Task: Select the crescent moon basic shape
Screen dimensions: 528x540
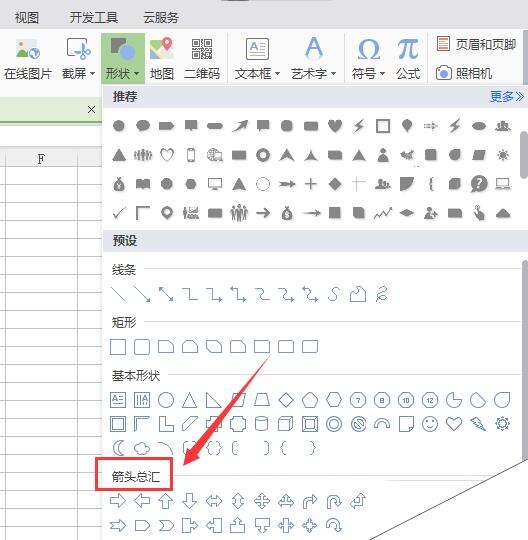Action: click(119, 448)
